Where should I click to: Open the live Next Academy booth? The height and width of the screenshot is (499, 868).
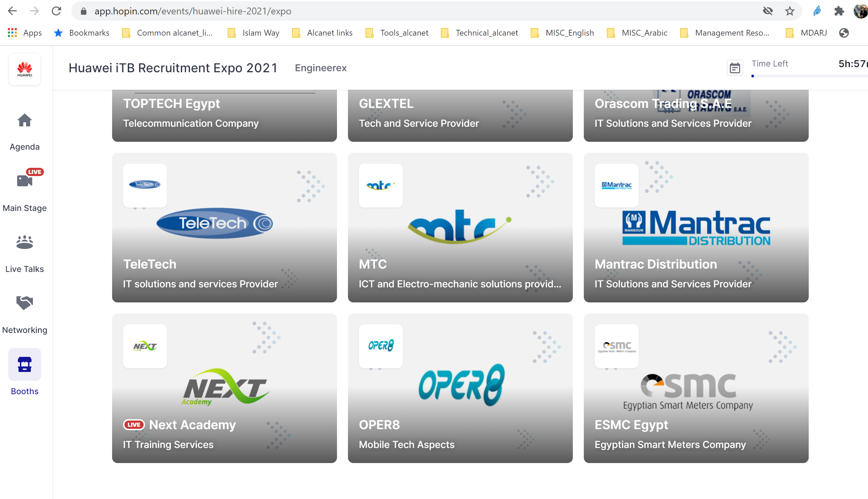pyautogui.click(x=224, y=388)
